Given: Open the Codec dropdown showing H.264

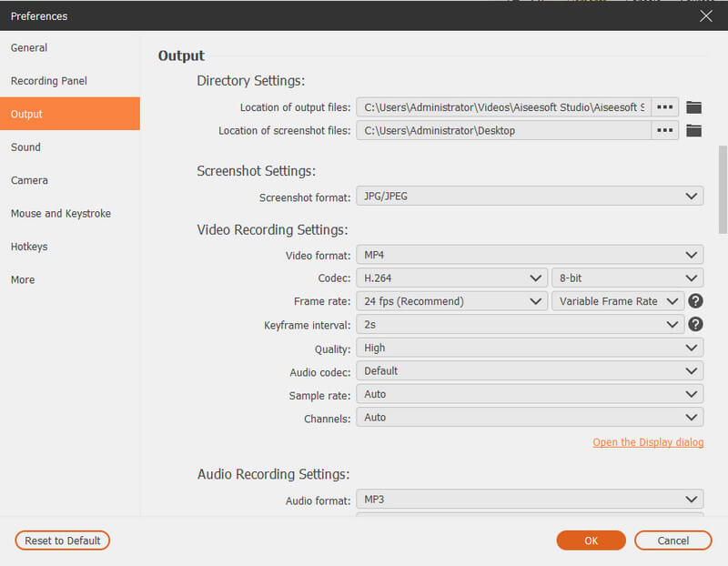Looking at the screenshot, I should point(451,278).
